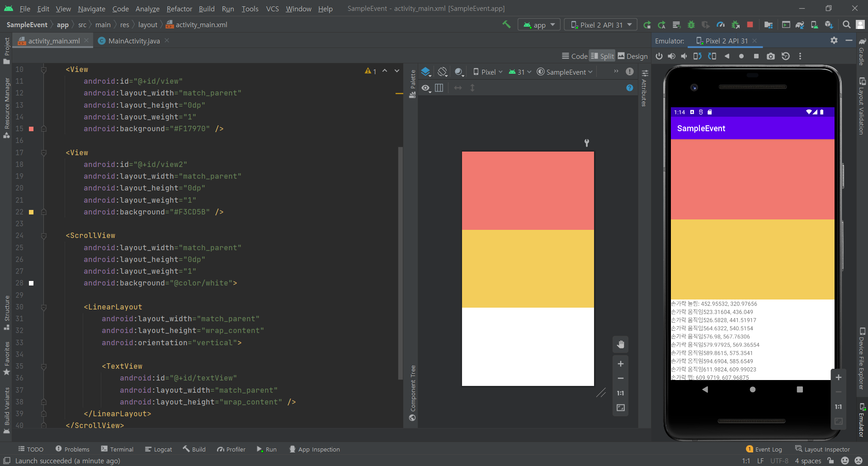This screenshot has height=466, width=868.
Task: Show warnings and errors in design toolbar
Action: (x=630, y=71)
